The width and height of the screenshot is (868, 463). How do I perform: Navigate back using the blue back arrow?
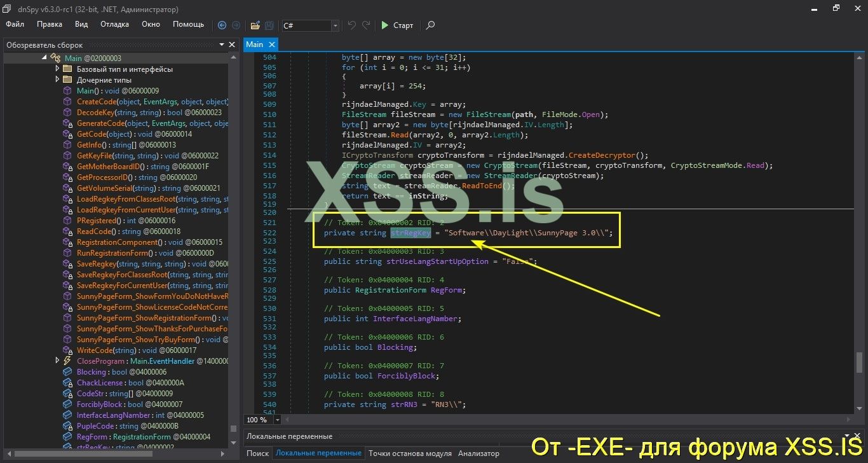click(x=222, y=25)
